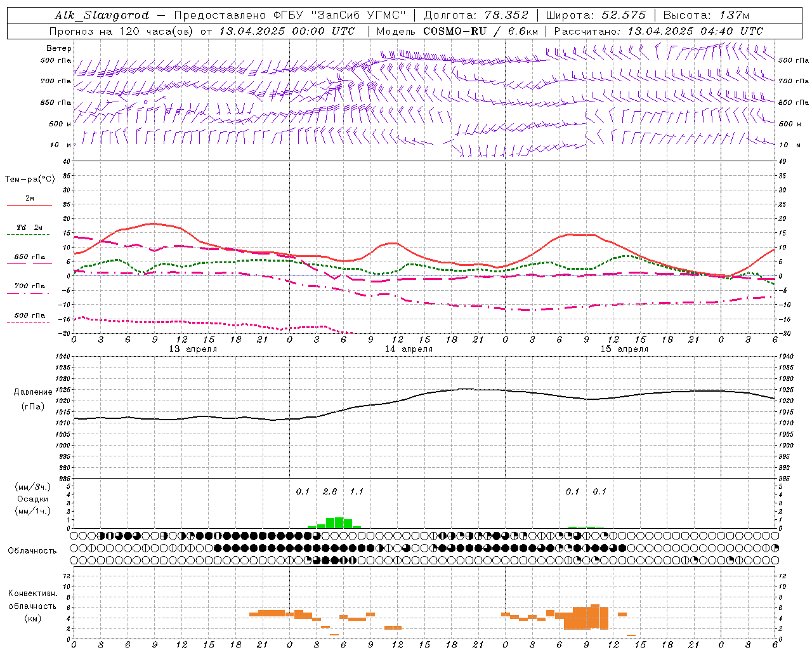
Task: Click the 500 м wind level label on left
Action: pos(60,124)
